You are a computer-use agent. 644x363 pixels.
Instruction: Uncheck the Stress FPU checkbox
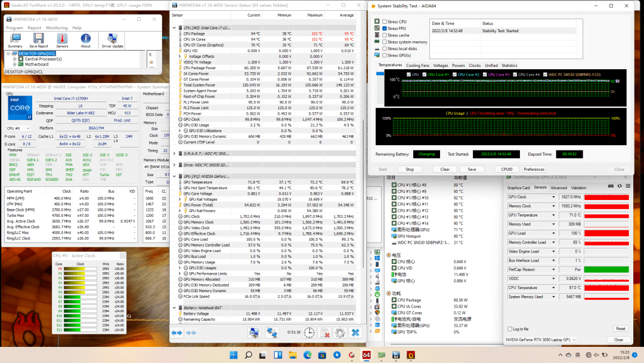pyautogui.click(x=385, y=29)
